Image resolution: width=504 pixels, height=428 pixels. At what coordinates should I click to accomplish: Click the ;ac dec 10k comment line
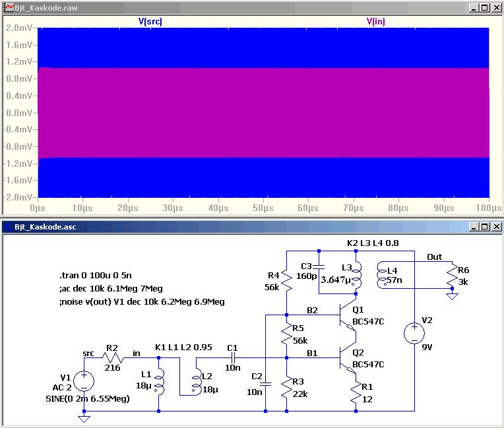point(109,289)
